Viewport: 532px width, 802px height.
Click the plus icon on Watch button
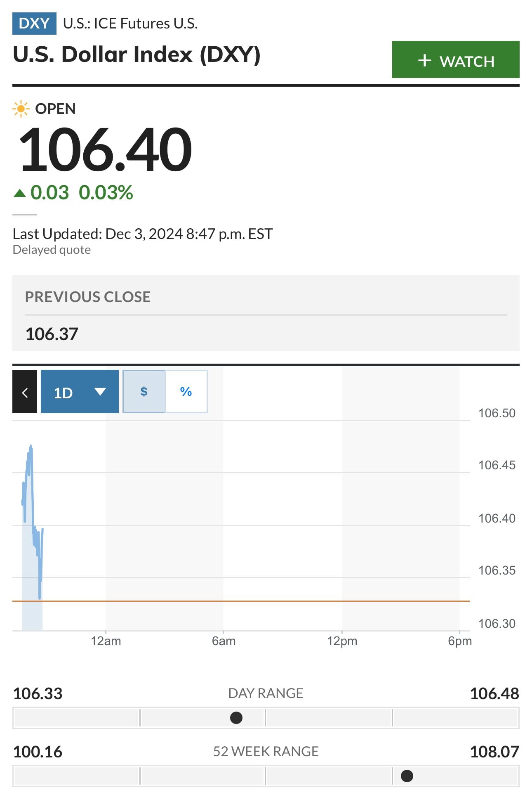pyautogui.click(x=425, y=61)
